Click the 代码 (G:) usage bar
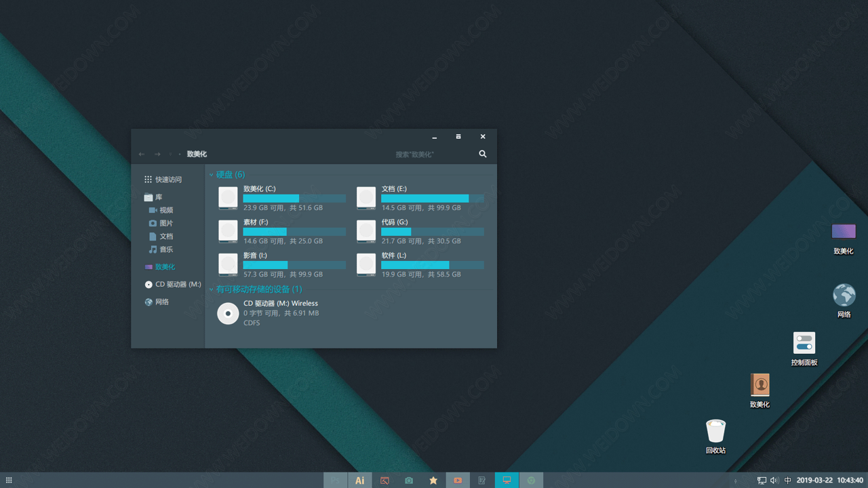 point(433,232)
